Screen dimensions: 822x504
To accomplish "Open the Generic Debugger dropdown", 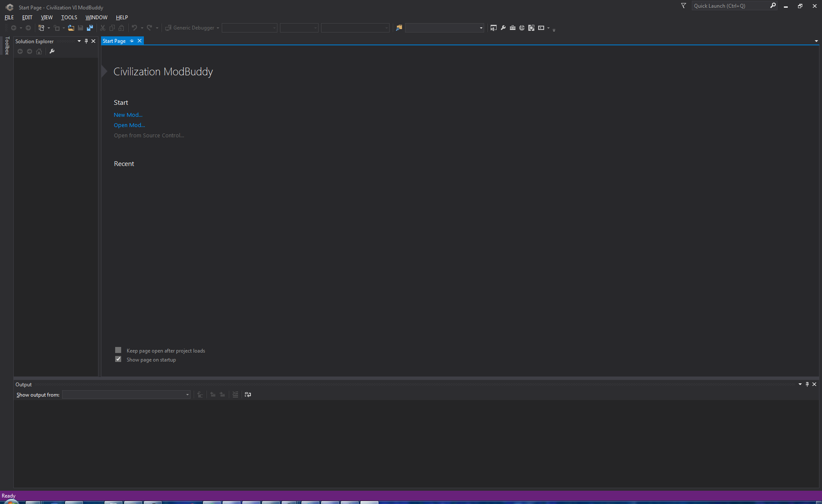I will pos(218,28).
